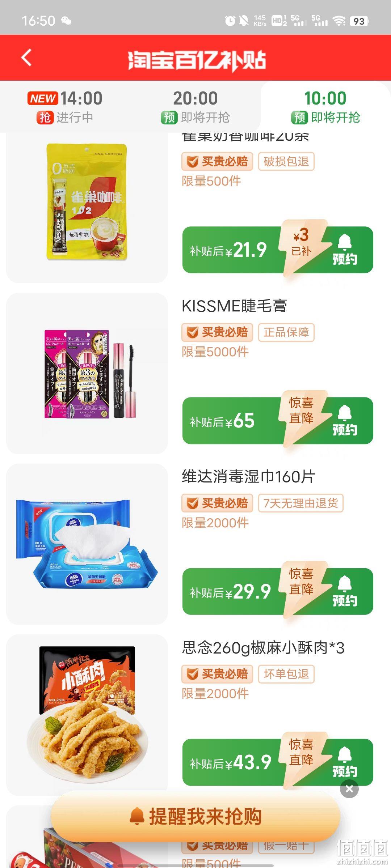Tap the alarm icon in status bar
The height and width of the screenshot is (868, 391).
click(230, 21)
